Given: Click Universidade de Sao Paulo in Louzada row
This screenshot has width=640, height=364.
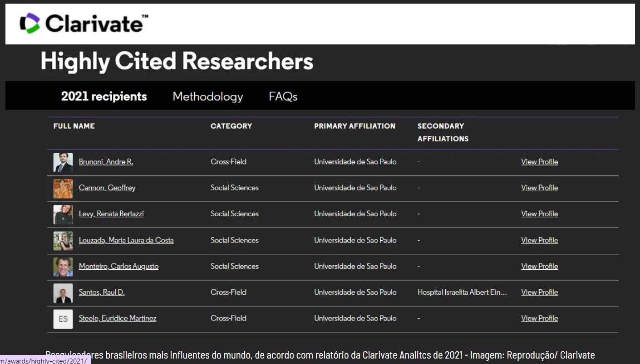Looking at the screenshot, I should (355, 240).
